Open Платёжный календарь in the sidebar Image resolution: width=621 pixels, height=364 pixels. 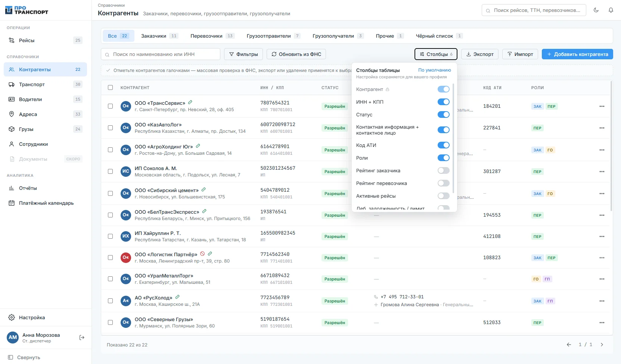tap(45, 203)
